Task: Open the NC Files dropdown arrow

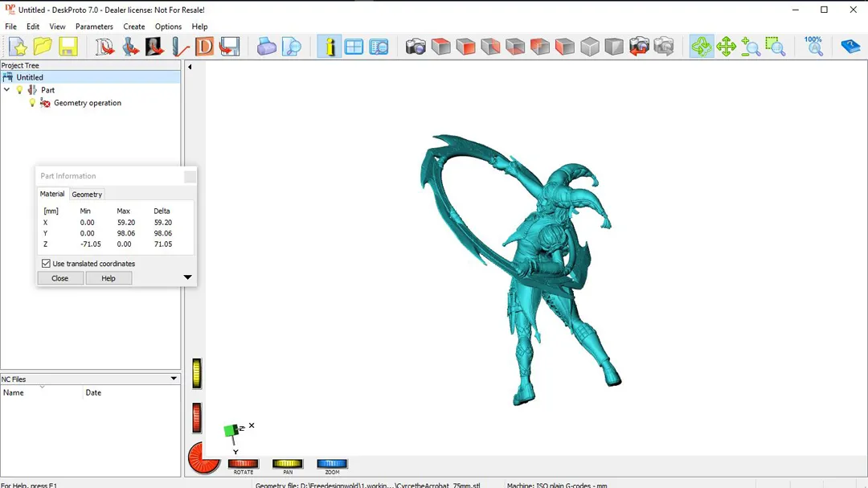Action: (174, 379)
